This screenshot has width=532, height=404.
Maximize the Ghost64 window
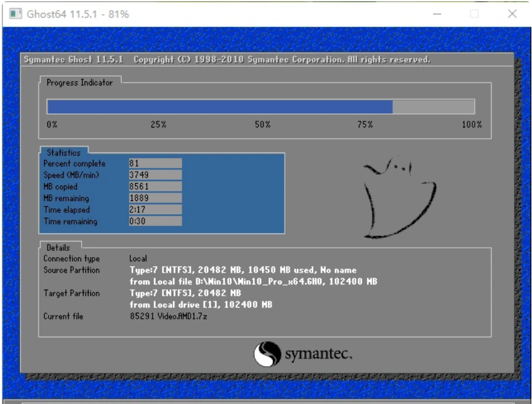tap(474, 14)
